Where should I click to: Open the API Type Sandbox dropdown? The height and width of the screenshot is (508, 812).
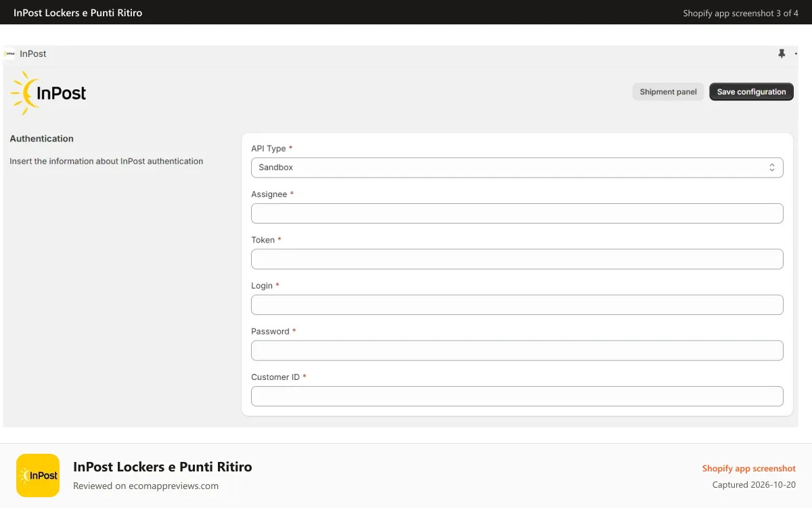[x=517, y=167]
